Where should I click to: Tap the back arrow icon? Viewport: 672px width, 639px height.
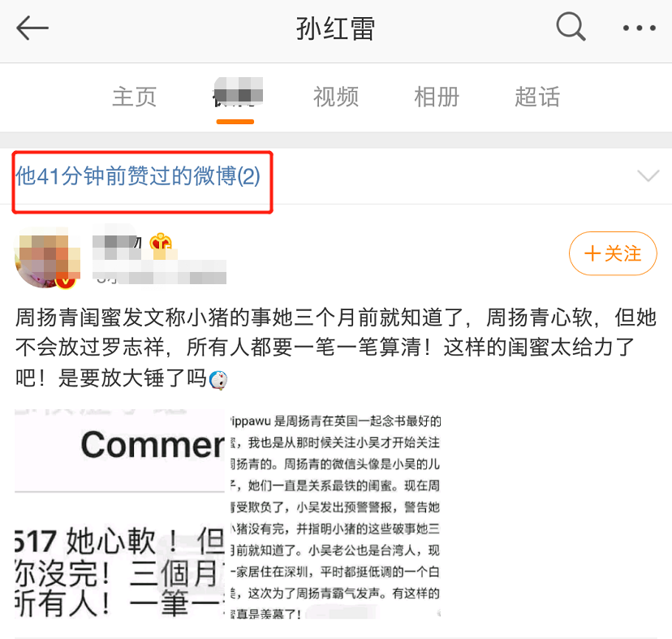click(x=32, y=28)
